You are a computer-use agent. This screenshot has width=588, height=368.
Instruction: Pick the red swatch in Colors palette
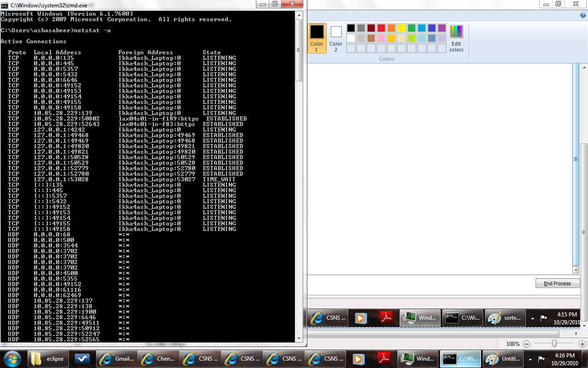tap(381, 28)
